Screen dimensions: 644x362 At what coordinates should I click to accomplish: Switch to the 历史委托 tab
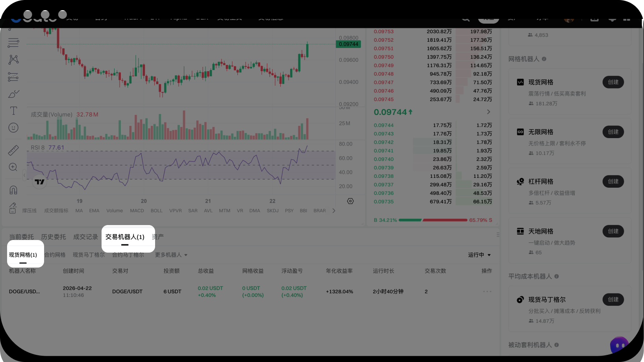[54, 237]
